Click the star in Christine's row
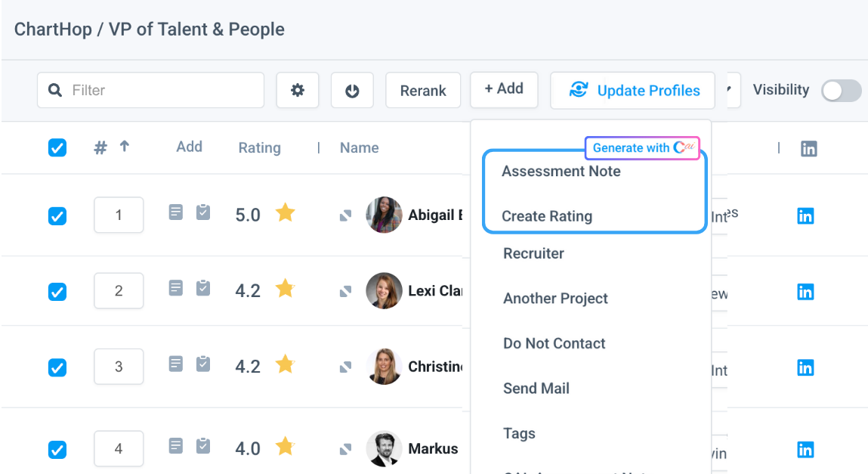This screenshot has height=474, width=868. [285, 364]
